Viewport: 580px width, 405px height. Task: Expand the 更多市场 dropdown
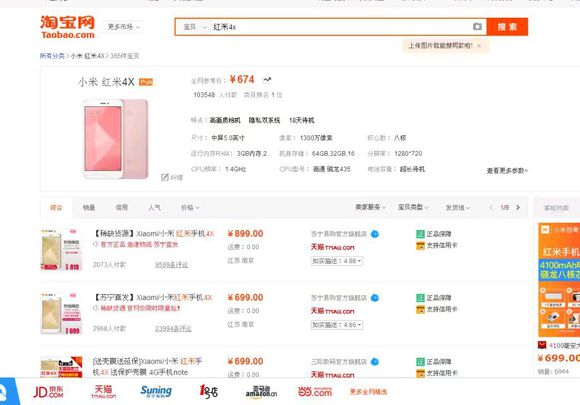pos(124,27)
